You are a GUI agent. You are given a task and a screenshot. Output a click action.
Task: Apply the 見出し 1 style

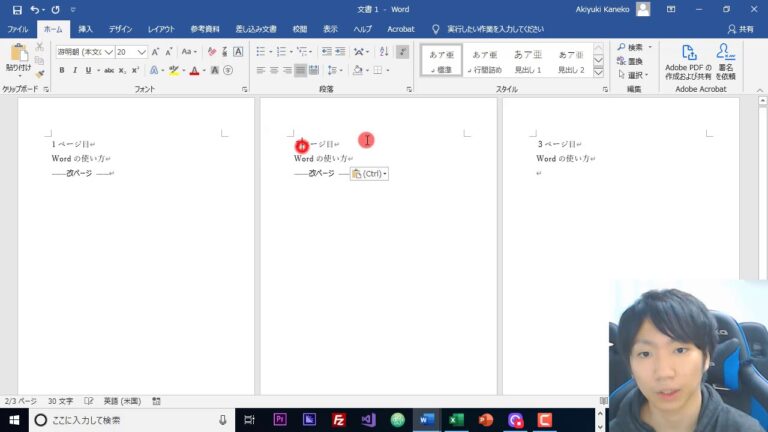point(528,61)
